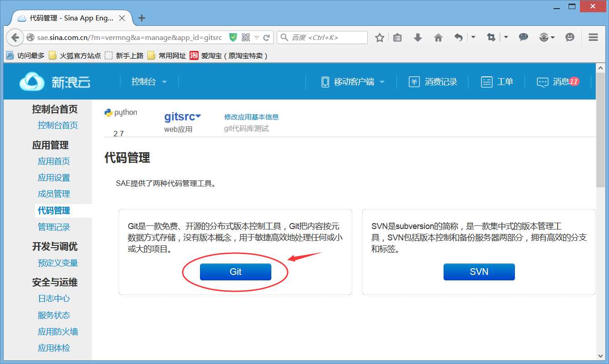Click the 移动客户端 phone icon
The width and height of the screenshot is (609, 364).
(325, 81)
